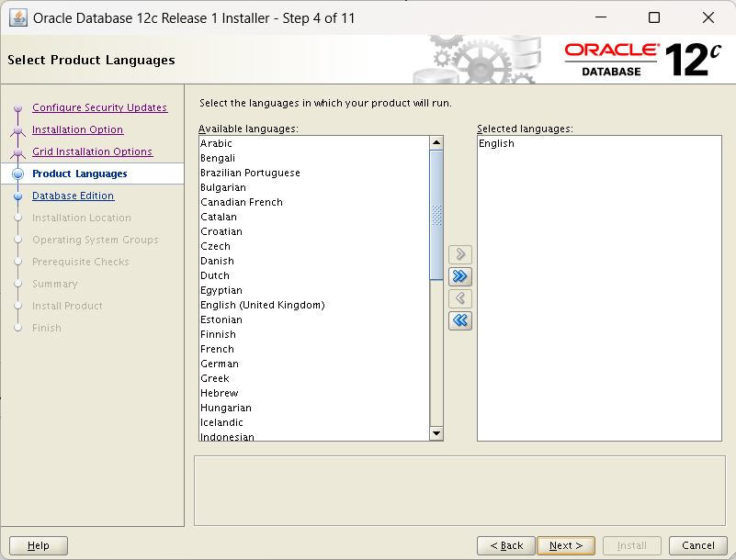This screenshot has height=560, width=736.
Task: Select Bengali in Available languages
Action: point(314,158)
